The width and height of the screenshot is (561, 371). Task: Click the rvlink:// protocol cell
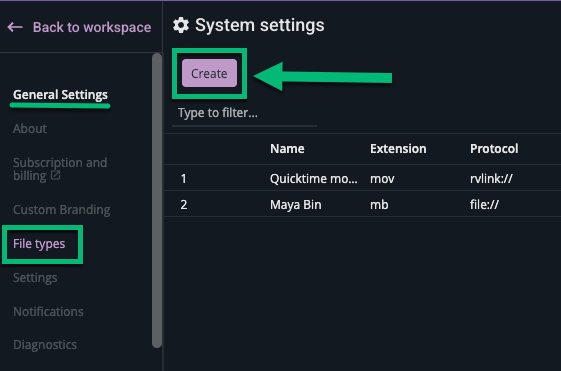tap(491, 178)
